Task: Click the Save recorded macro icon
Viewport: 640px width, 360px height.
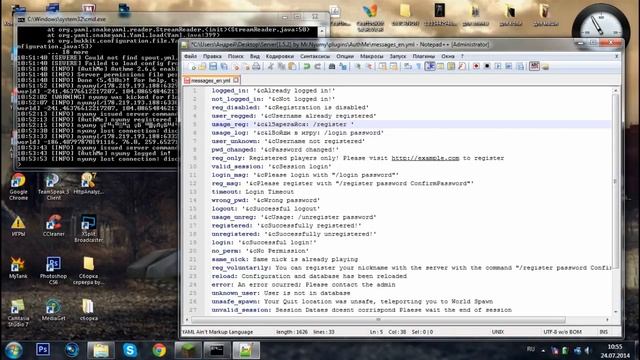Action: pyautogui.click(x=520, y=66)
